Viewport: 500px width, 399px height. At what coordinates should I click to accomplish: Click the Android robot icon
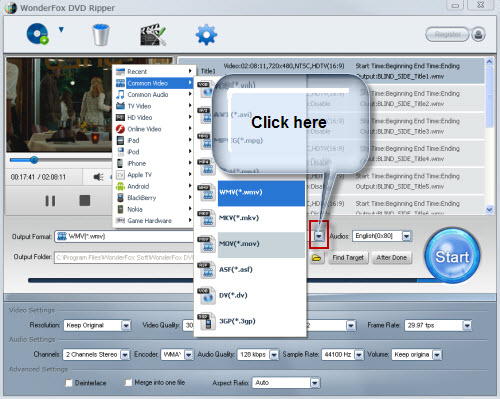[120, 186]
